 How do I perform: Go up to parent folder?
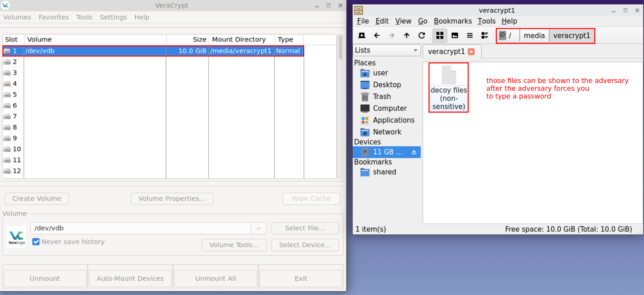pos(407,35)
